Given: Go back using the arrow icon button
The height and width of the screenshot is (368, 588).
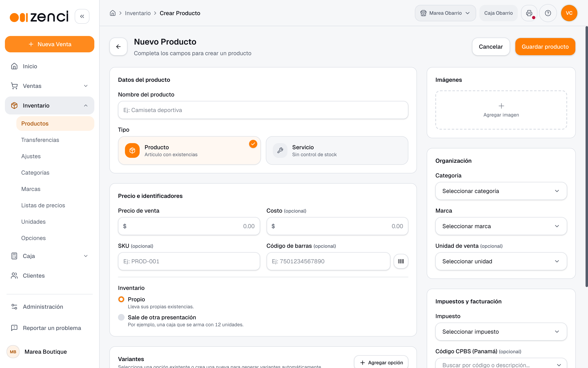Looking at the screenshot, I should tap(118, 46).
